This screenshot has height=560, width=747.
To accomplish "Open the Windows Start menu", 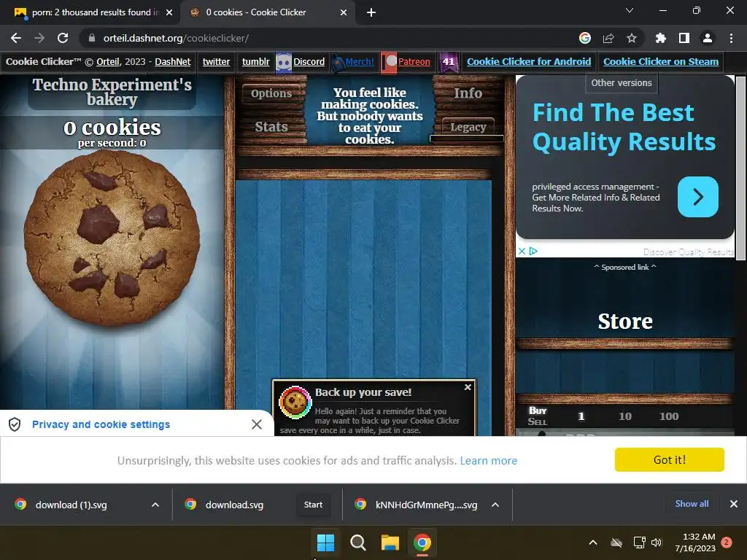I will (326, 542).
